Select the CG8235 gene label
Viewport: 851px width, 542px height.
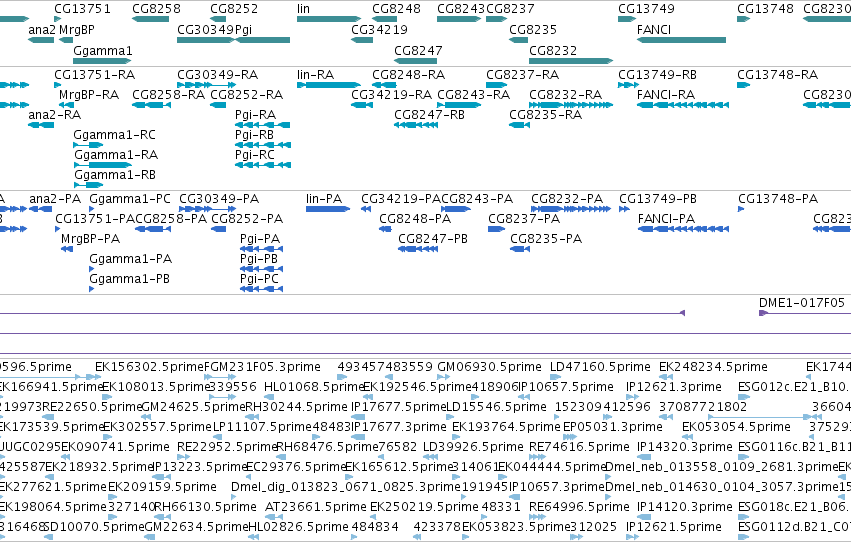[x=533, y=30]
